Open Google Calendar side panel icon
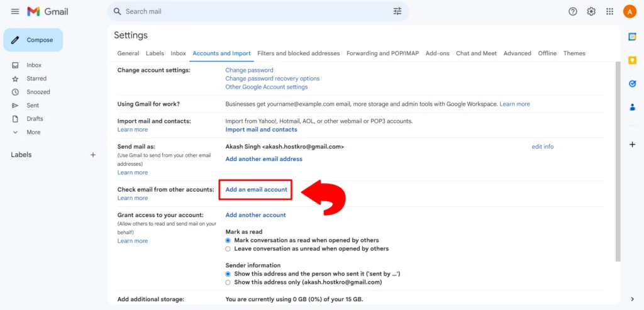 point(633,37)
